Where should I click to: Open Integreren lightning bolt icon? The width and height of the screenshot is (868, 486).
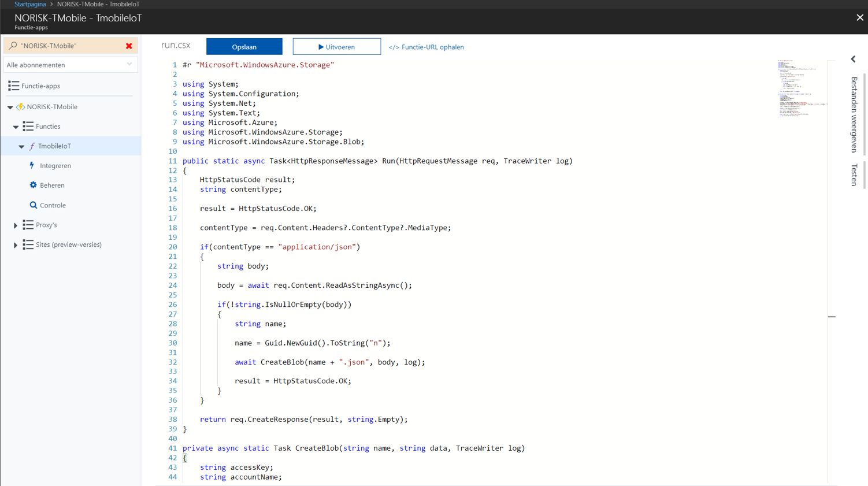(32, 165)
